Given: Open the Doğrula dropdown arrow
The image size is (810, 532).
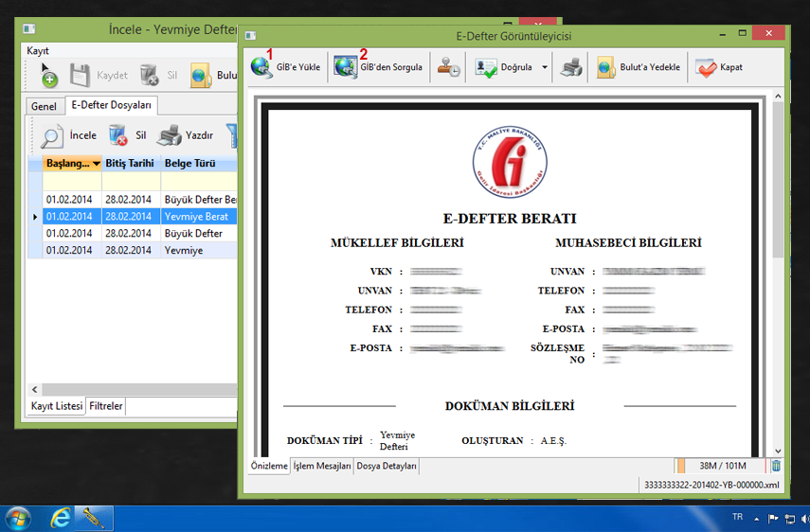Looking at the screenshot, I should [546, 68].
